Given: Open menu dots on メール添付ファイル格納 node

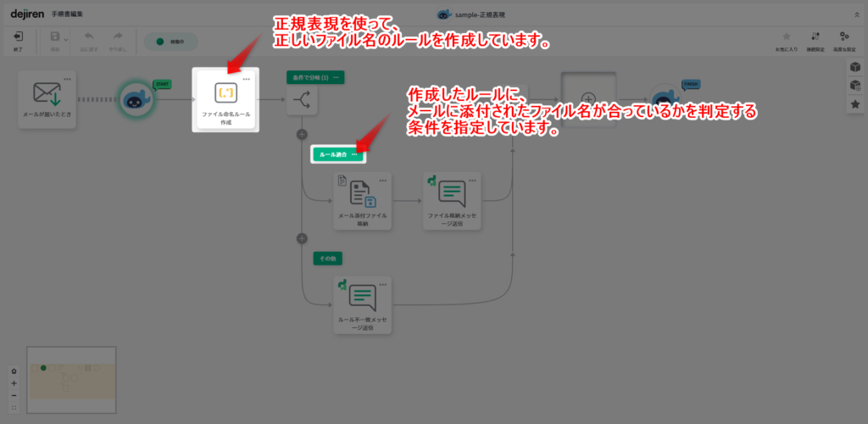Looking at the screenshot, I should (x=383, y=181).
